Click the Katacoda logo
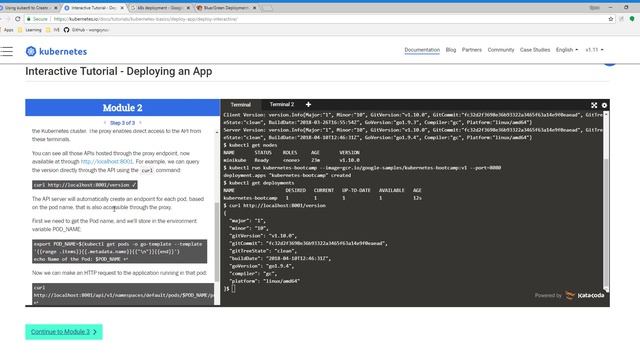 tap(585, 295)
